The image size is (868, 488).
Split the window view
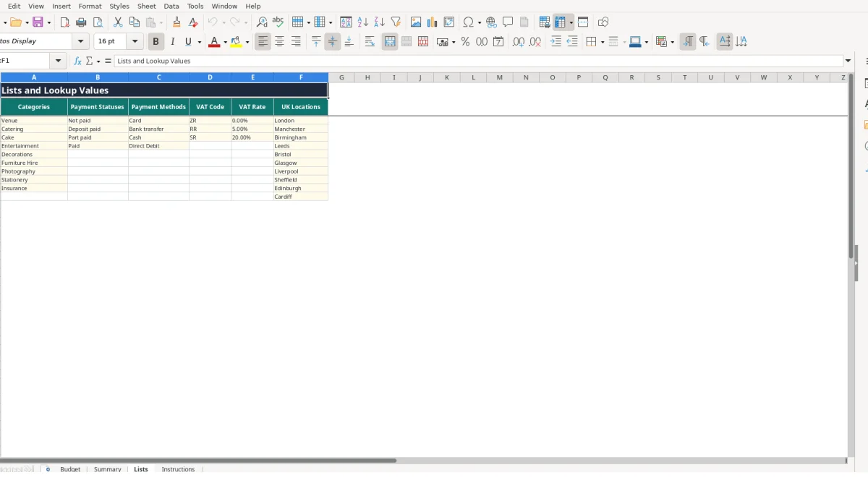pyautogui.click(x=583, y=22)
